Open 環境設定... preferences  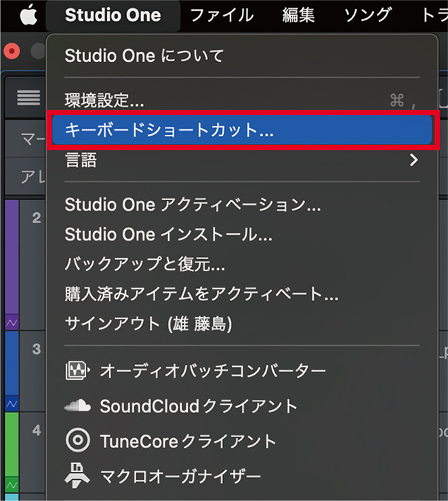[242, 100]
